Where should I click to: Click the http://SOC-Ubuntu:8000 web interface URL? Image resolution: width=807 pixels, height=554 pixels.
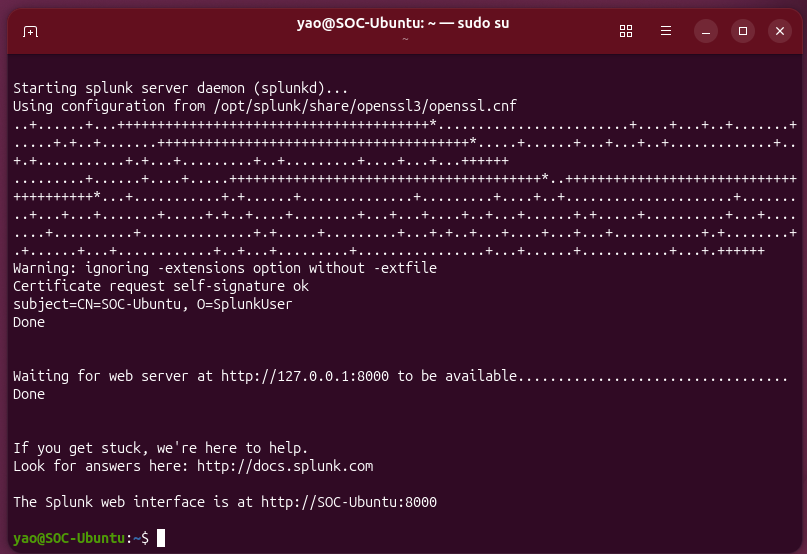click(x=348, y=502)
